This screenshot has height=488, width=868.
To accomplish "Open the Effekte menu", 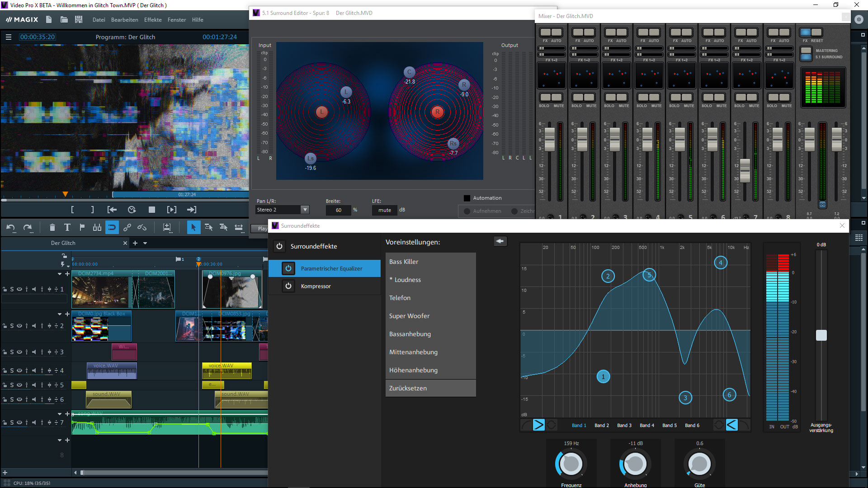I will (x=153, y=20).
